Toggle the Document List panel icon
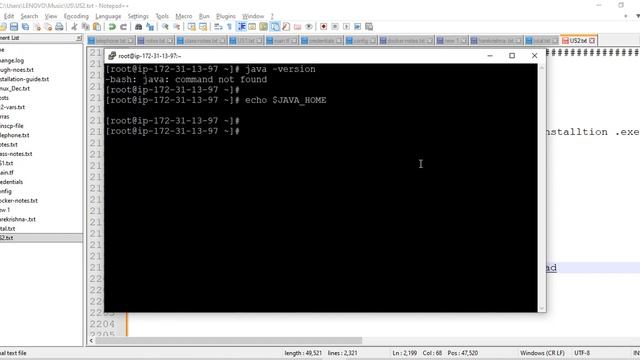Image resolution: width=640 pixels, height=360 pixels. (275, 27)
